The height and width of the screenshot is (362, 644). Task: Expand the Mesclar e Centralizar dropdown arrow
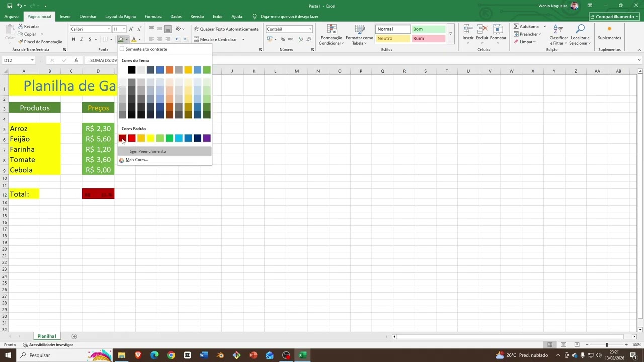tap(243, 39)
